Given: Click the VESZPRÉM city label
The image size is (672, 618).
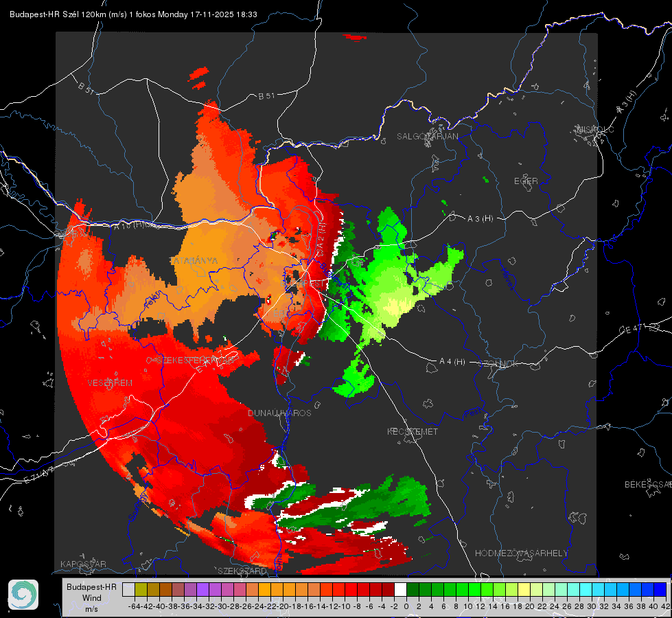Looking at the screenshot, I should (x=110, y=382).
